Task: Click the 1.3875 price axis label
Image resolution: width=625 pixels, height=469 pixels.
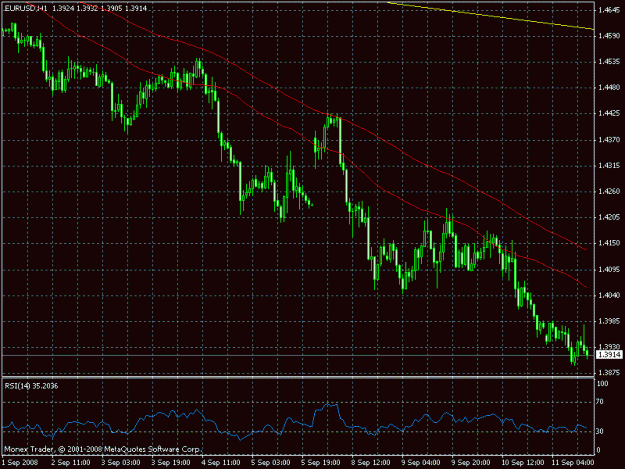Action: click(x=610, y=373)
